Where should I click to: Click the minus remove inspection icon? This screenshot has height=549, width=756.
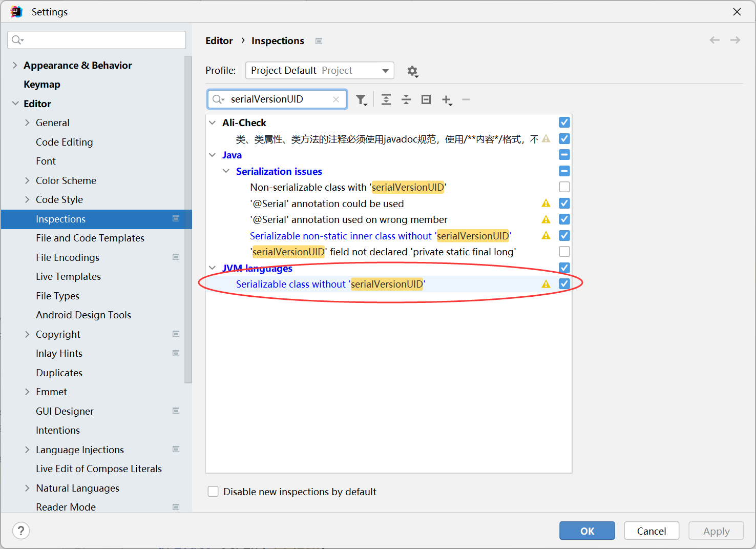tap(466, 99)
